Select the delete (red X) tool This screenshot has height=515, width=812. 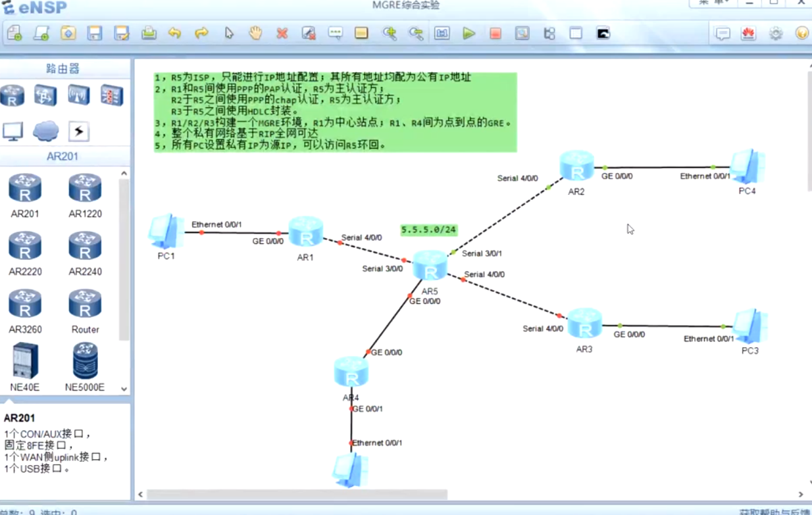pyautogui.click(x=282, y=32)
